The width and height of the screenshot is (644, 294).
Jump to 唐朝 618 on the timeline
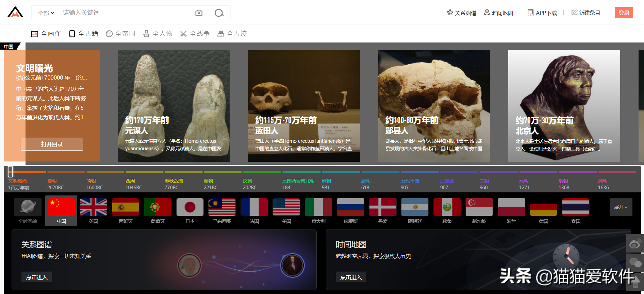pyautogui.click(x=366, y=184)
